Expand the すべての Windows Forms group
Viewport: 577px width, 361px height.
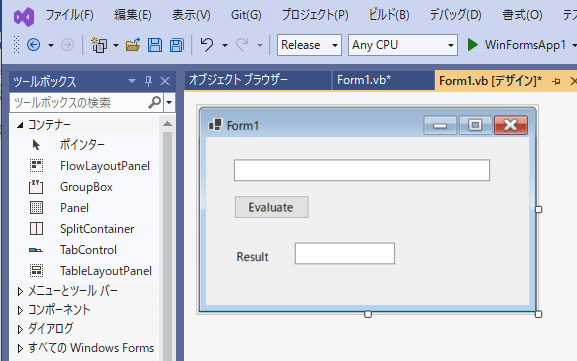coord(20,348)
